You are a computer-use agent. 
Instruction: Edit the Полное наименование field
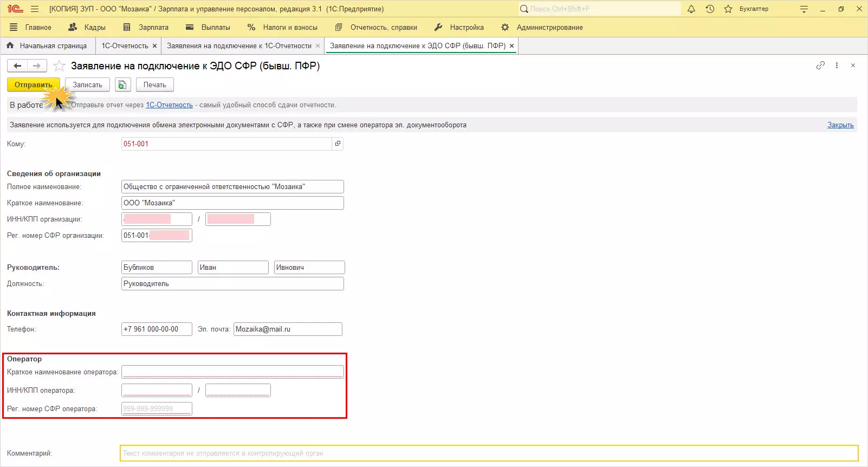[232, 187]
